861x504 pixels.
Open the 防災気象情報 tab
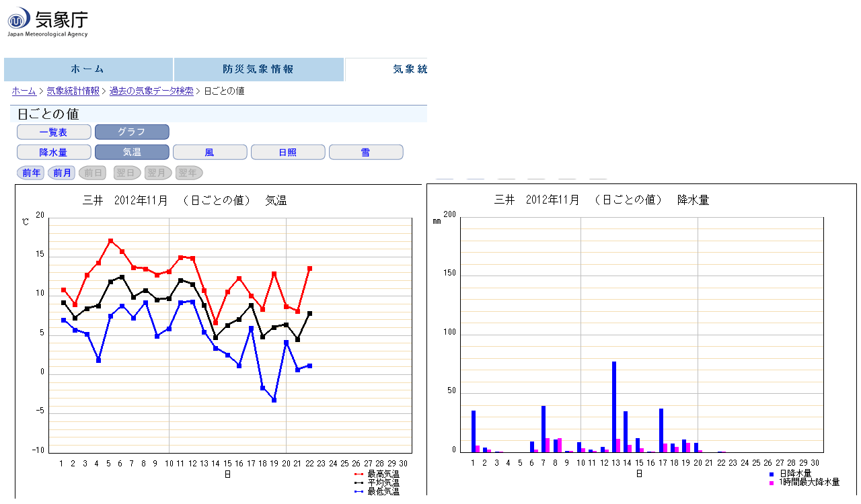click(258, 69)
